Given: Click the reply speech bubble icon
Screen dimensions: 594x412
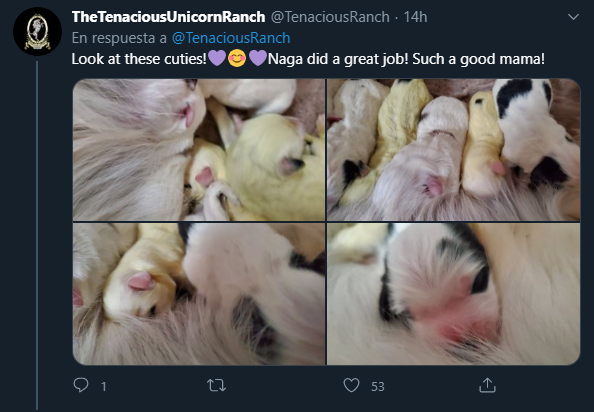Looking at the screenshot, I should [81, 385].
